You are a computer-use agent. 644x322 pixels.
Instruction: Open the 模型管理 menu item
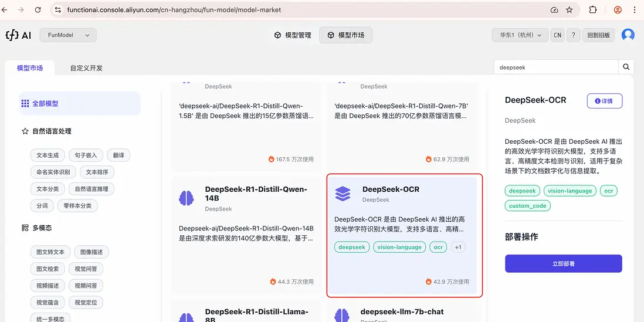pos(293,35)
